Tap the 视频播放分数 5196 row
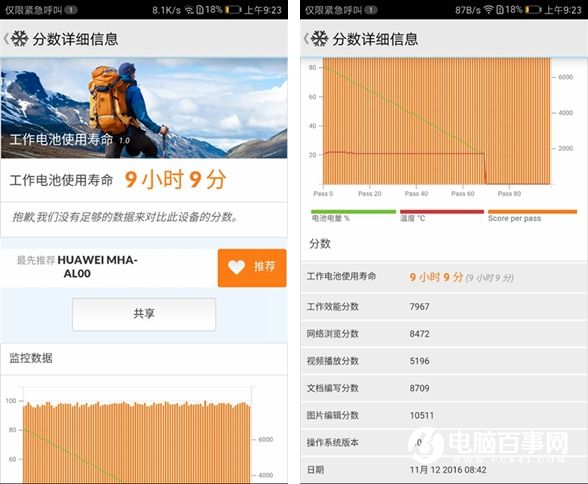588x484 pixels. (x=444, y=361)
